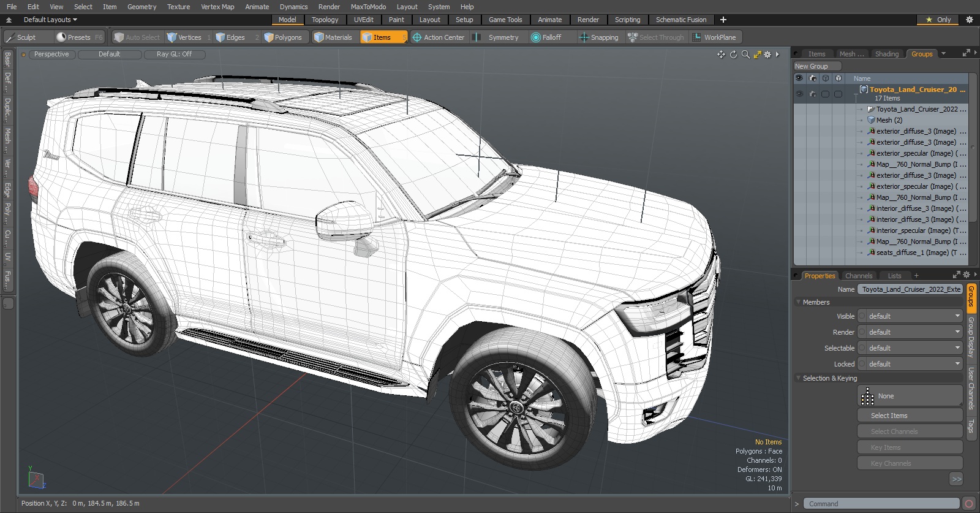Click the viewport pan (move) icon
This screenshot has height=513, width=980.
pyautogui.click(x=721, y=55)
